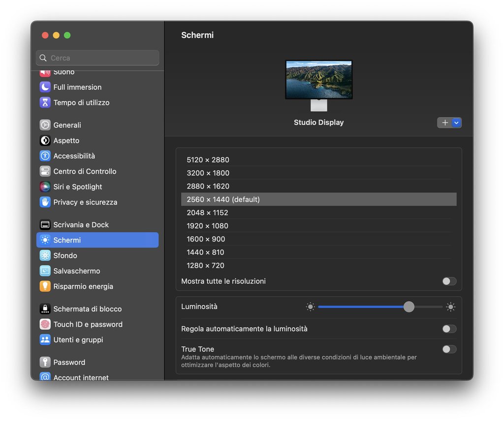Click the Accessibilità sidebar icon

tap(45, 156)
